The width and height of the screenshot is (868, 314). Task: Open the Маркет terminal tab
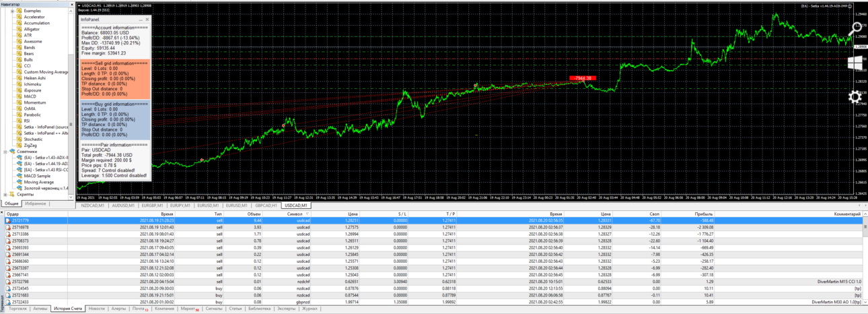pyautogui.click(x=189, y=309)
